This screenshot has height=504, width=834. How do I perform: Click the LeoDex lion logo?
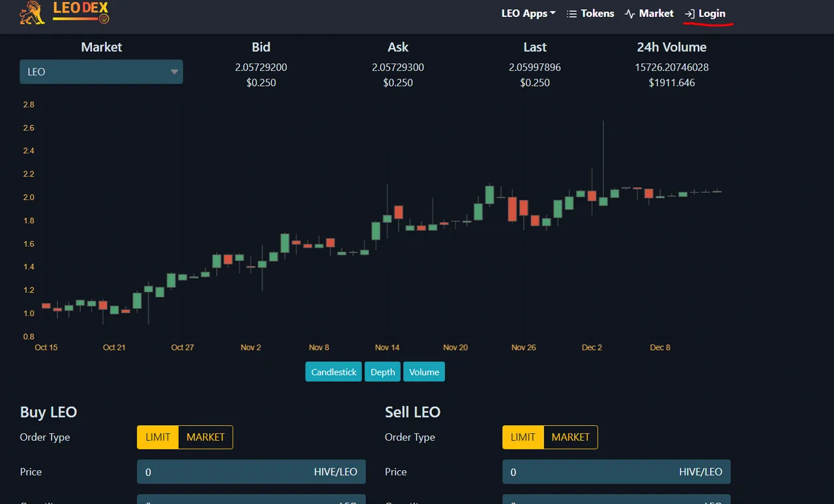[33, 13]
